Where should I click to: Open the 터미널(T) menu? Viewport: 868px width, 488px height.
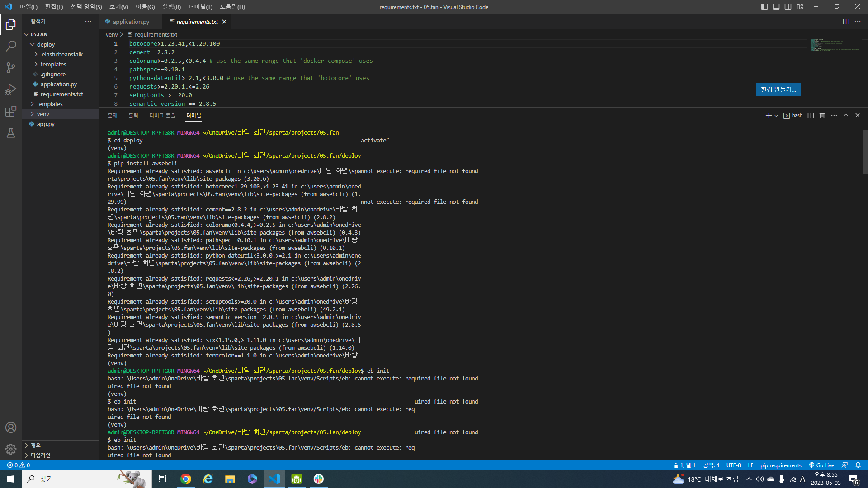point(200,7)
